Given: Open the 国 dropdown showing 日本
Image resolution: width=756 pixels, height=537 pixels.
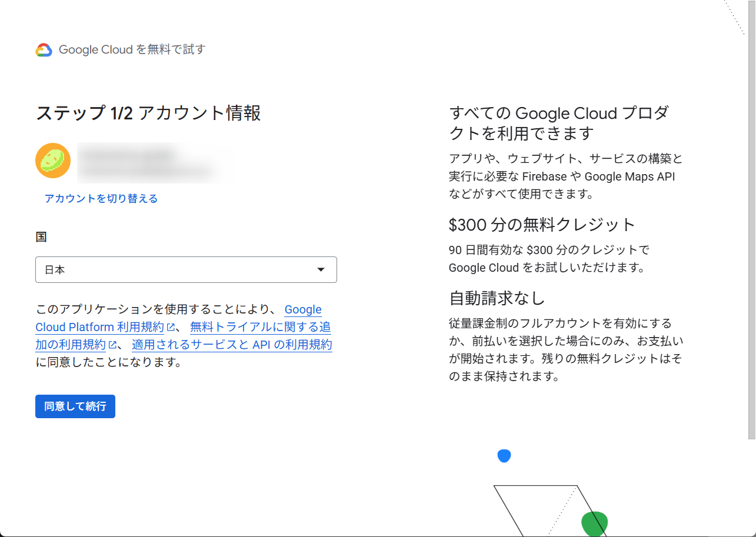Looking at the screenshot, I should point(186,269).
